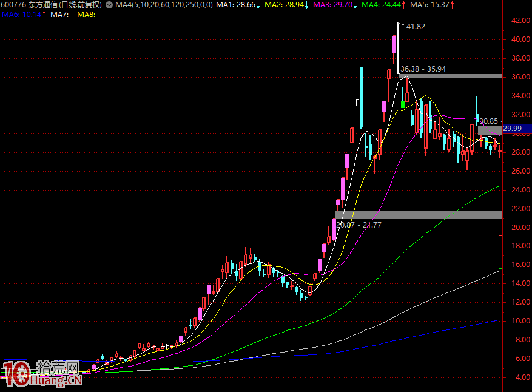Select the gray 36.38 - 35.94 gap bar
Screen dimensions: 532x392
click(450, 76)
